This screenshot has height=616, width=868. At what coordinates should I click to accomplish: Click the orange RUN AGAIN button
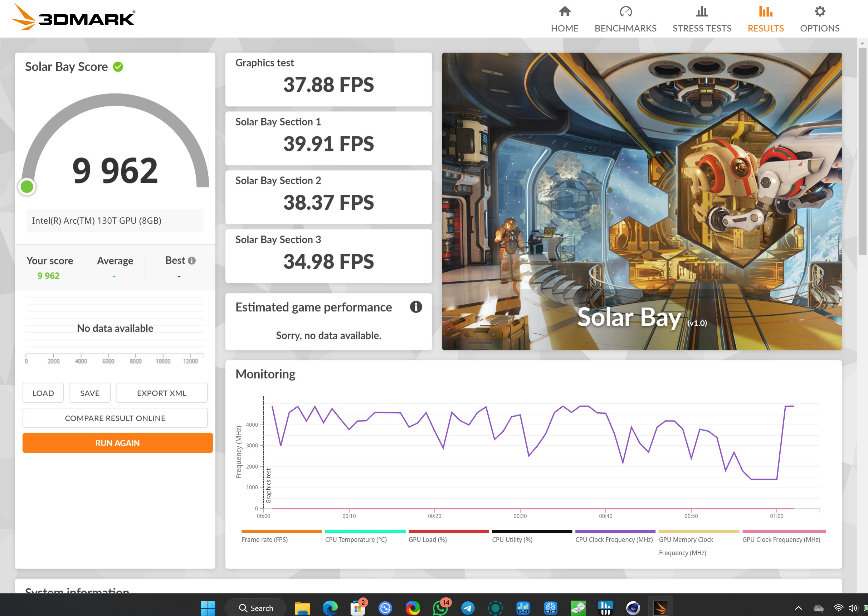(118, 443)
